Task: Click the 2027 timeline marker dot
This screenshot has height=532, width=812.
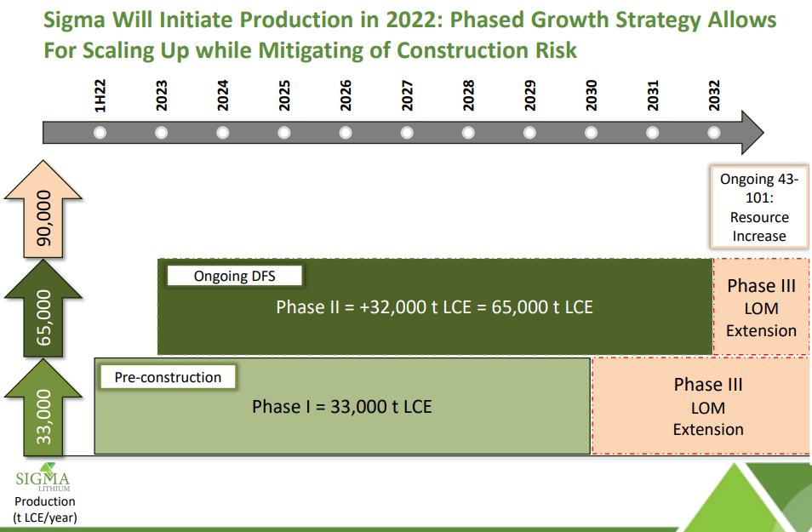Action: [407, 133]
